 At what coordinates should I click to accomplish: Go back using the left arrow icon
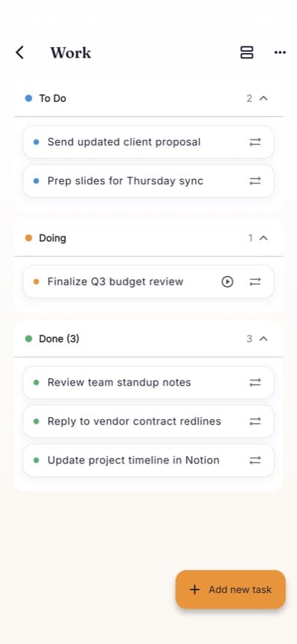19,52
